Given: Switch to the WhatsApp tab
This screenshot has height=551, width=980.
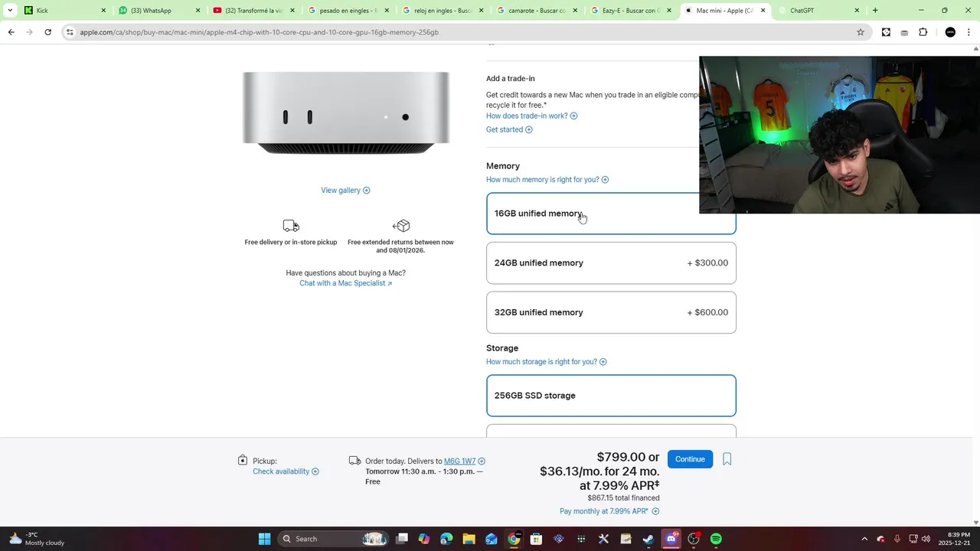Looking at the screenshot, I should (x=159, y=11).
